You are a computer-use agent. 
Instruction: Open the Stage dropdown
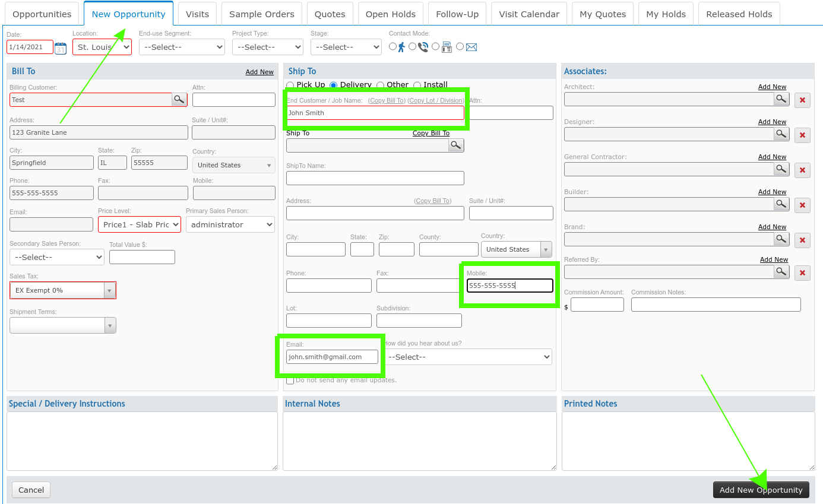(x=346, y=46)
